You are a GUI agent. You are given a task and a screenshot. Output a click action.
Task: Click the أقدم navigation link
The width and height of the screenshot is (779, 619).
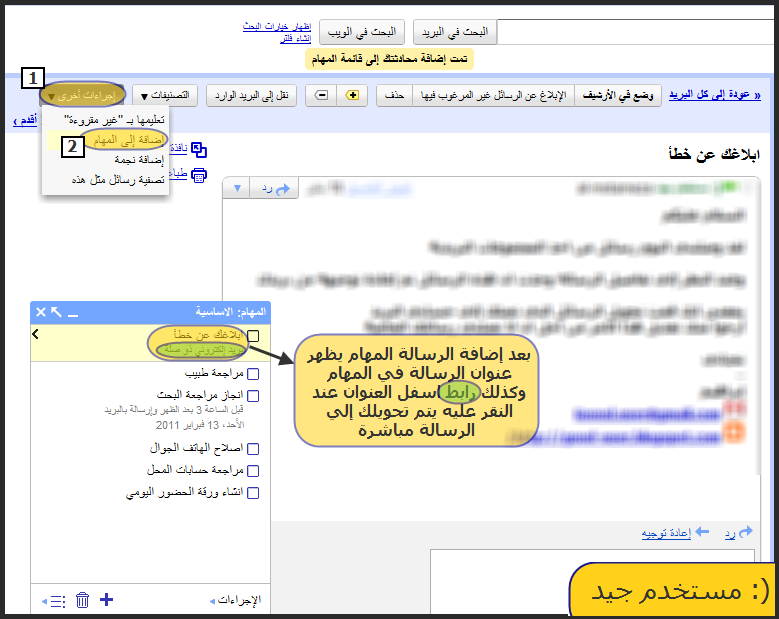25,121
